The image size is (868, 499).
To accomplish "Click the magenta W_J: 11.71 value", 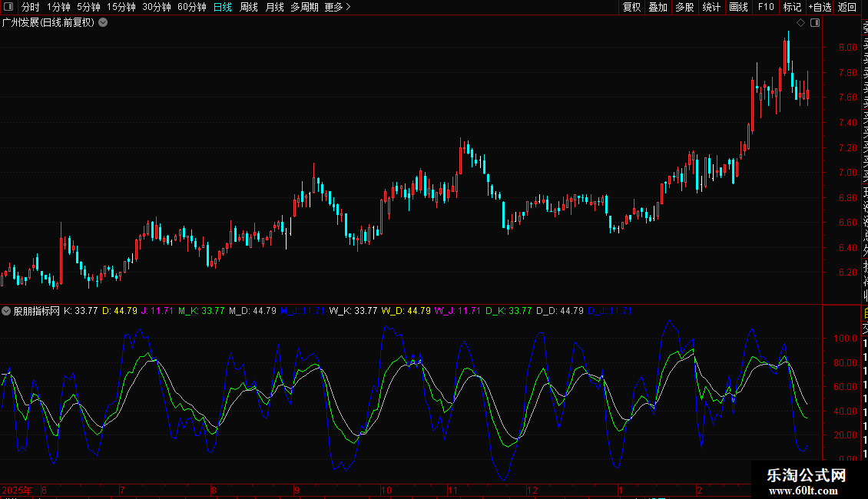I will [x=457, y=311].
